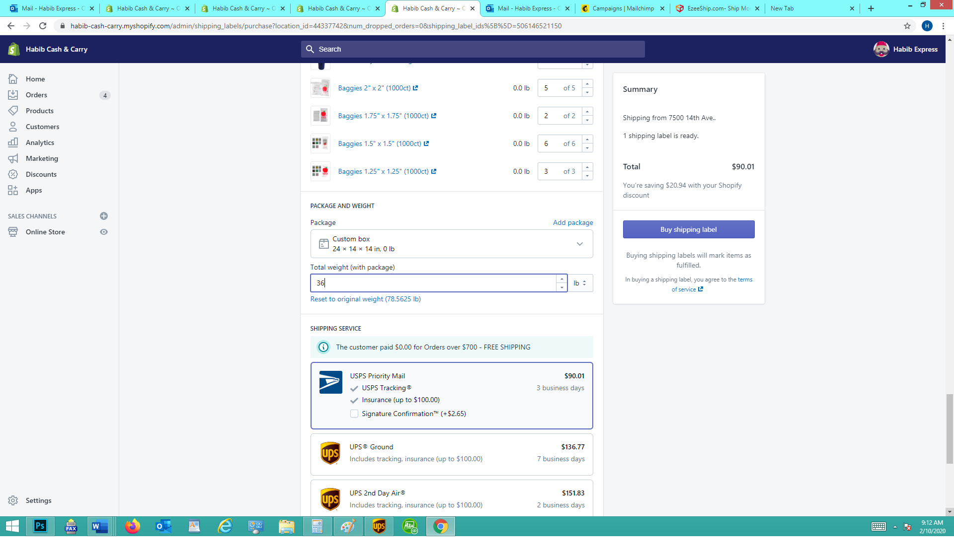954x560 pixels.
Task: Open Customers in the sidebar
Action: click(x=42, y=127)
